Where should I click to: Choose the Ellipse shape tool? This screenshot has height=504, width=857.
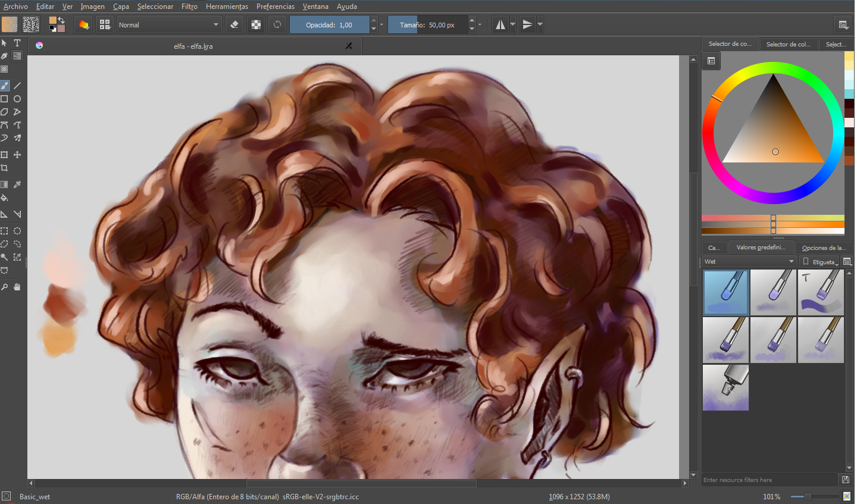point(17,99)
